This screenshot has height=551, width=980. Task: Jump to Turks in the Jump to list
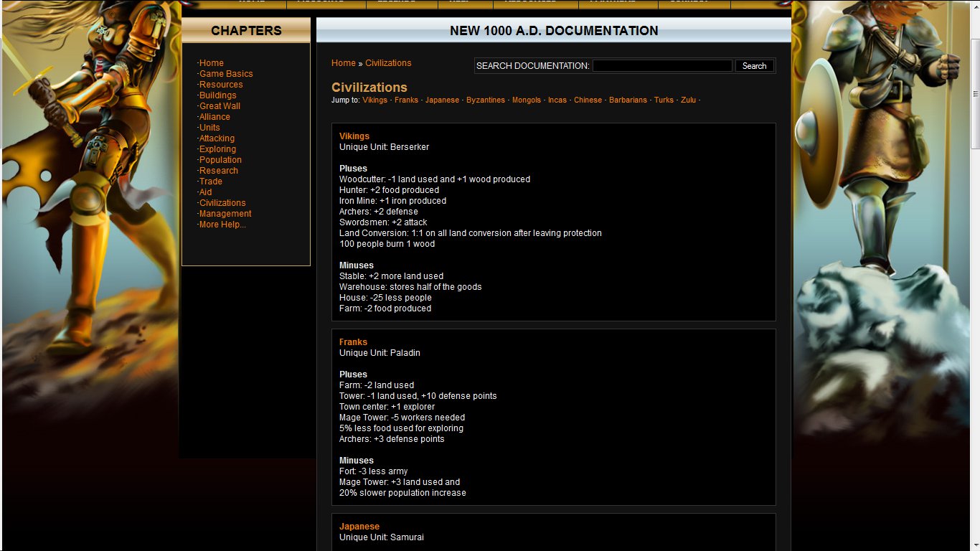664,100
